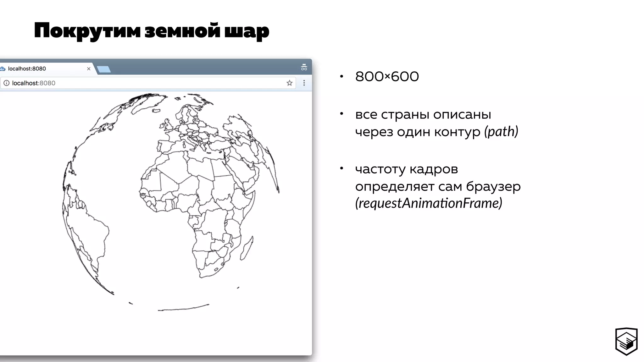Click the slide title 'Покрутим земной шар'
The width and height of the screenshot is (644, 362).
[x=152, y=31]
